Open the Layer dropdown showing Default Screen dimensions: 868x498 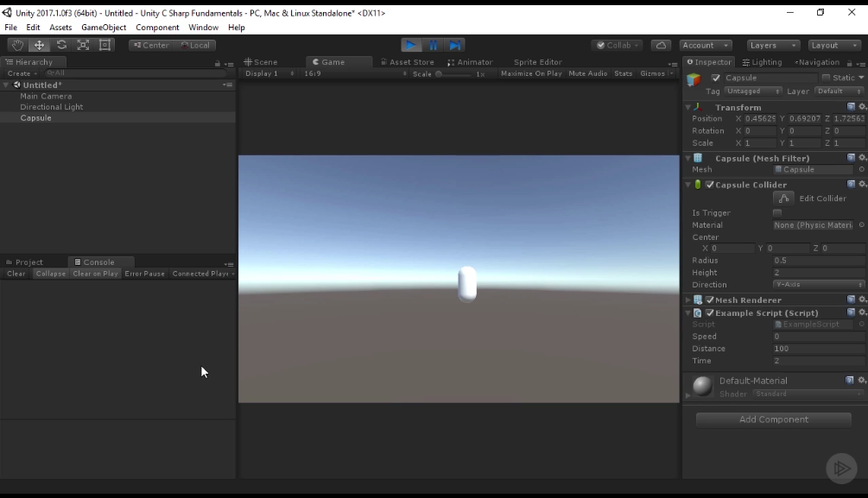(x=839, y=91)
